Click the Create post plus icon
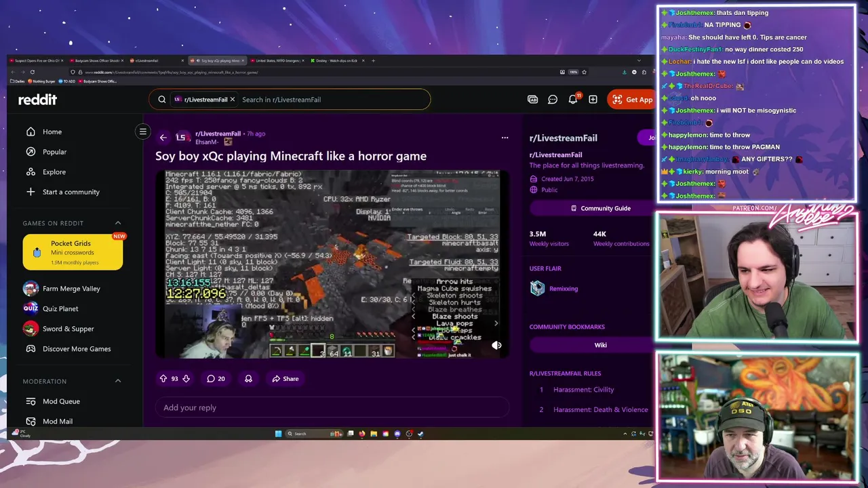Screen dimensions: 868x488 tap(593, 100)
